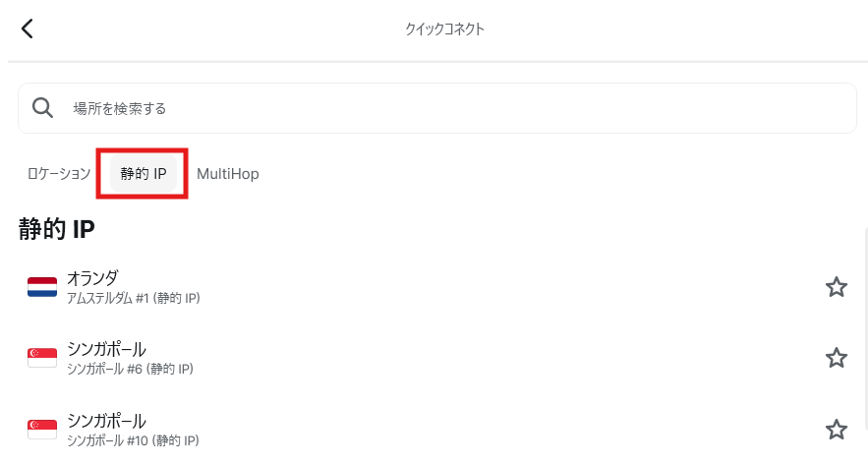Screen dimensions: 868x465
Task: Click the flag beside Singapore #6
Action: click(x=42, y=358)
